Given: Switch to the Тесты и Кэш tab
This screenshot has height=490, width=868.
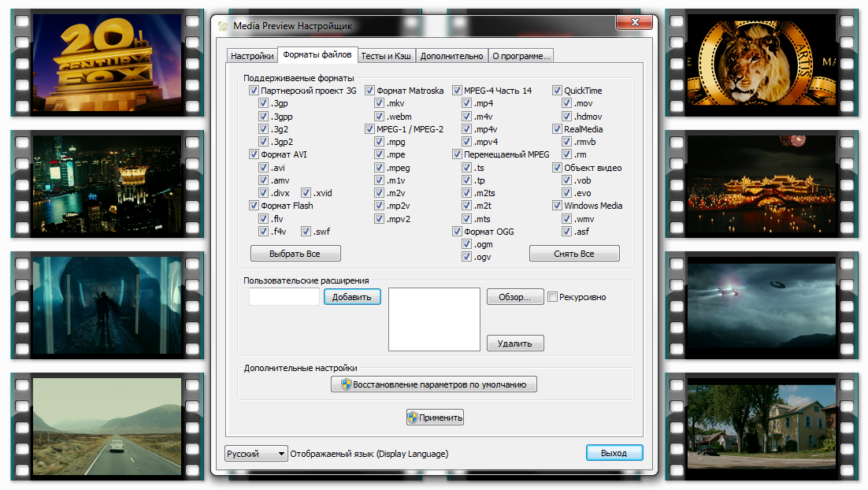Looking at the screenshot, I should tap(386, 56).
